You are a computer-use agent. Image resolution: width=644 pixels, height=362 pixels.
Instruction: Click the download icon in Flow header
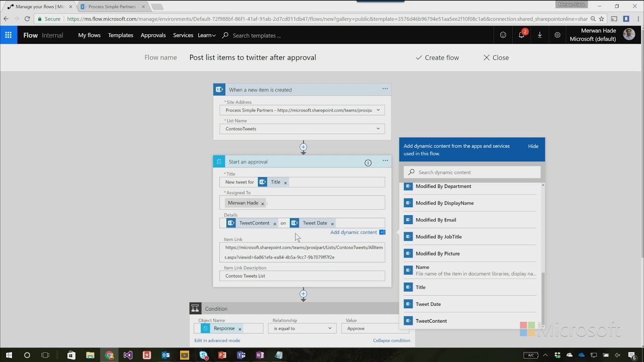coord(540,35)
